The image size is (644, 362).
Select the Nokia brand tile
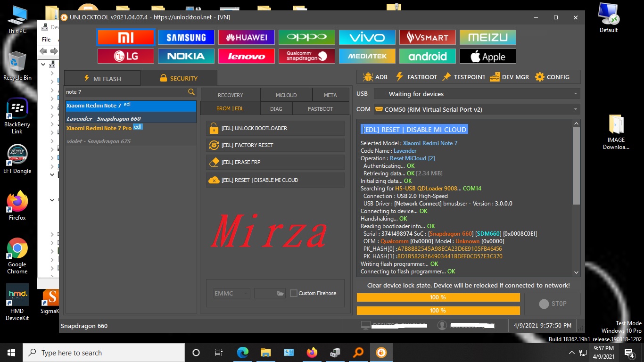(186, 56)
